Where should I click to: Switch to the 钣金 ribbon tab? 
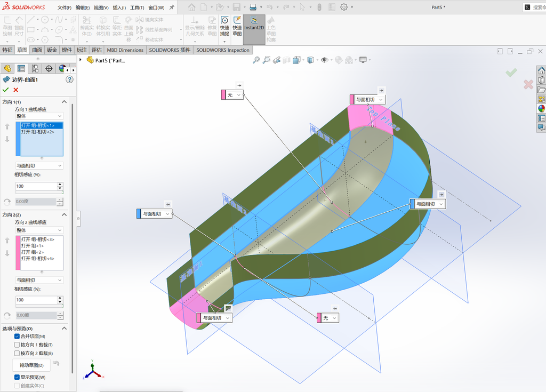(x=52, y=50)
